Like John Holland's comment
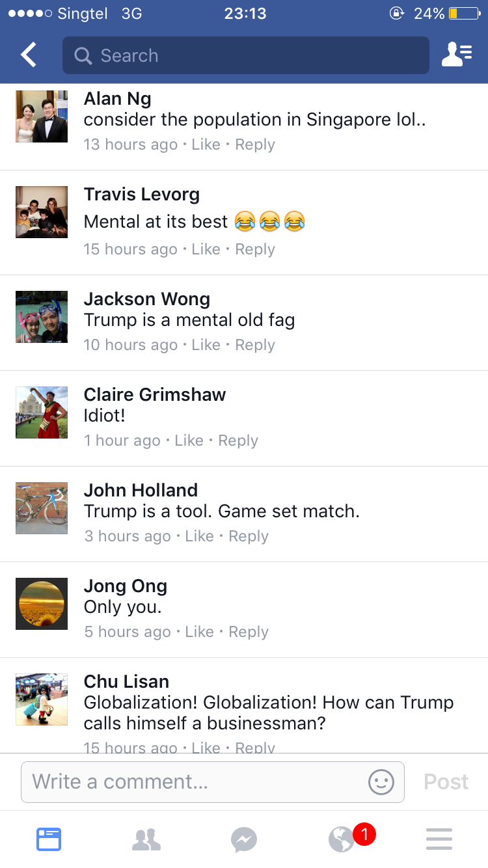 coord(200,536)
